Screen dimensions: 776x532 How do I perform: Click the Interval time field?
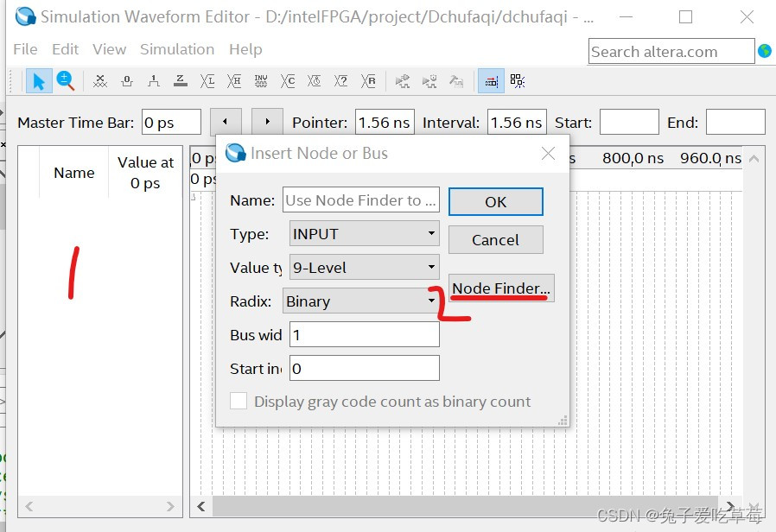click(517, 122)
